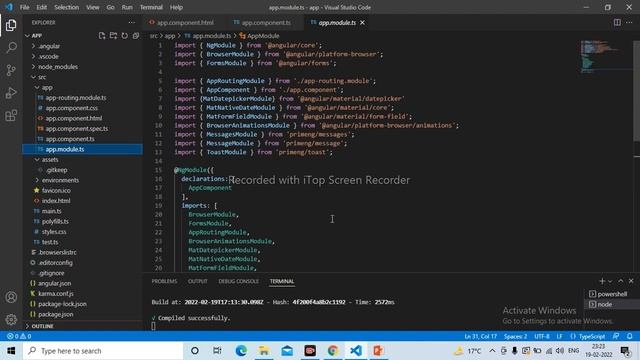Refresh the Explorer file tree
640x360 pixels.
[x=124, y=36]
